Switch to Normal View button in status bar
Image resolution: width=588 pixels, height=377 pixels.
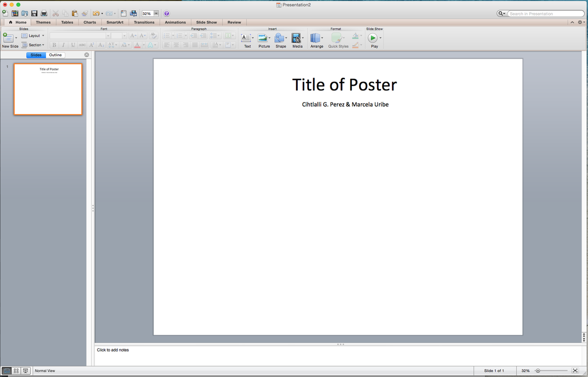click(6, 371)
